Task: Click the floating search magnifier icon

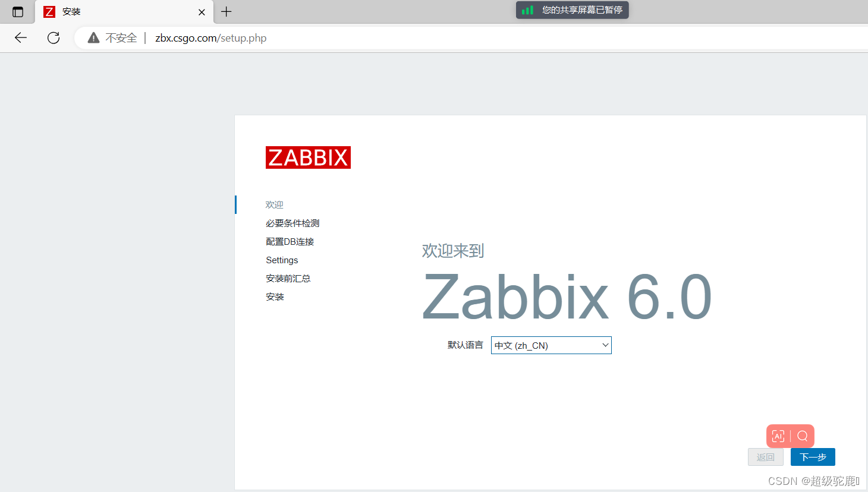Action: coord(803,436)
